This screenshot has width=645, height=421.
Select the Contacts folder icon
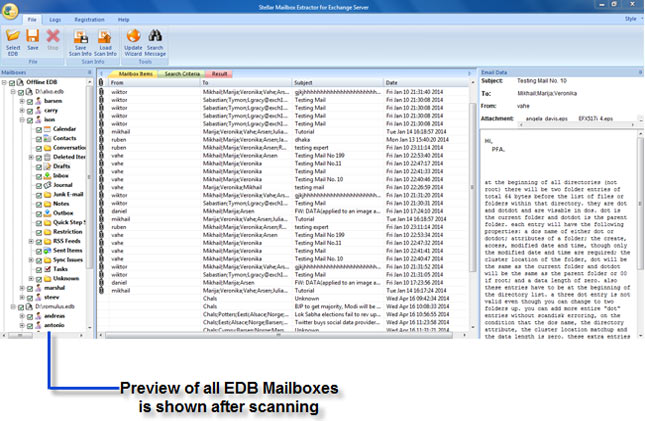coord(48,138)
